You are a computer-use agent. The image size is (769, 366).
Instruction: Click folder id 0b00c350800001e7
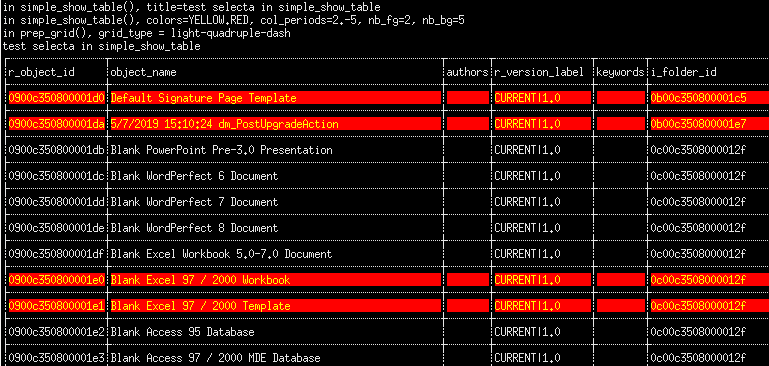[699, 124]
